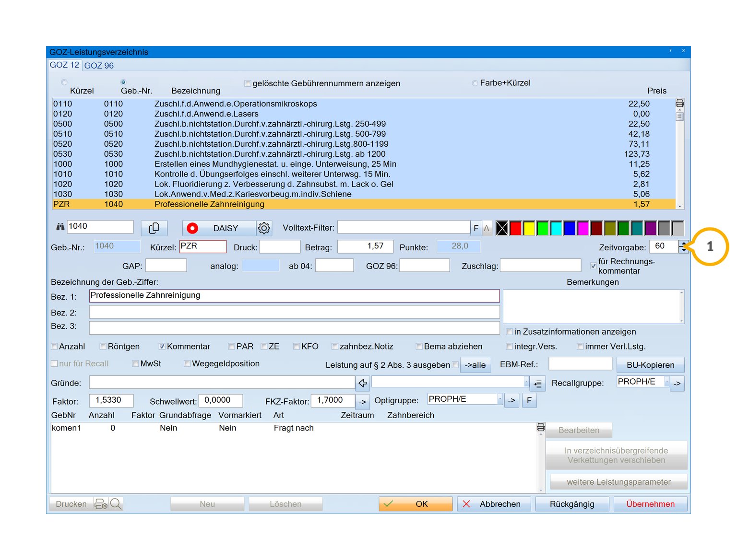Open DAISY settings gear icon
737x560 pixels.
tap(264, 228)
